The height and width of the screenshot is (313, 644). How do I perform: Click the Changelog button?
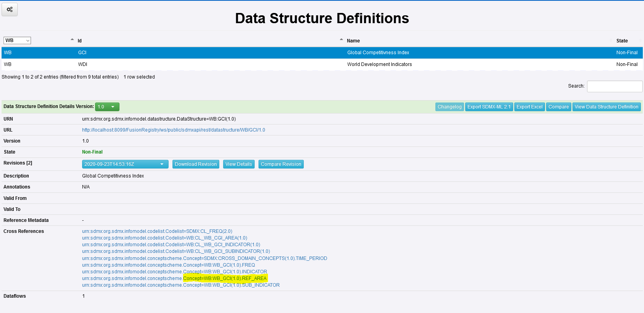click(450, 107)
